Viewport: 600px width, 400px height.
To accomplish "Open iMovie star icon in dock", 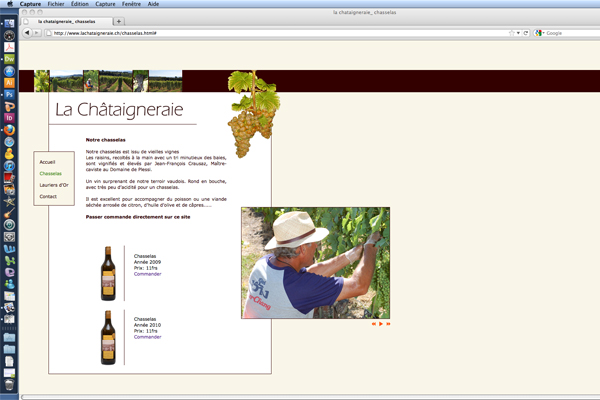I will point(9,201).
